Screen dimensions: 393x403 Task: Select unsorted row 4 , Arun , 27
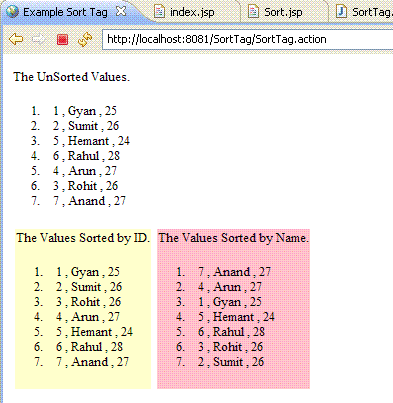click(x=85, y=171)
